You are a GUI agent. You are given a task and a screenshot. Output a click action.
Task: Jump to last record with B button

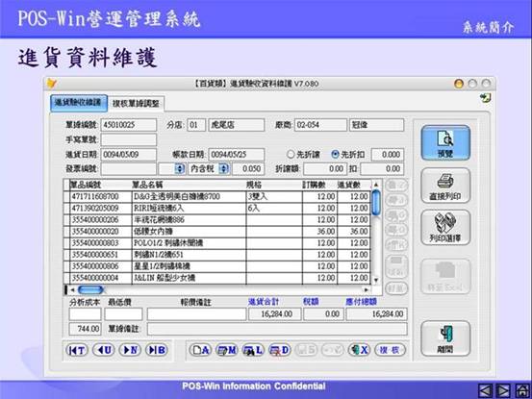pos(157,350)
